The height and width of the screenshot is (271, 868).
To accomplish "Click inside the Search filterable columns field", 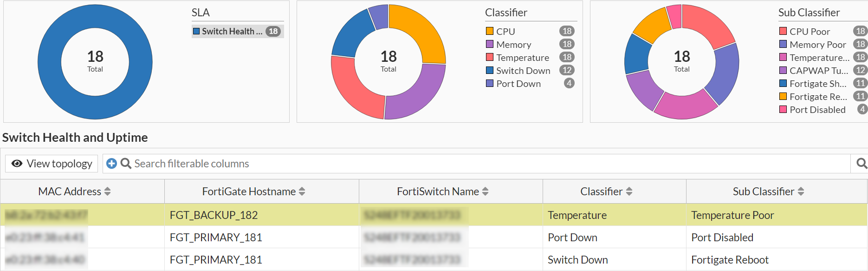I will tap(232, 164).
